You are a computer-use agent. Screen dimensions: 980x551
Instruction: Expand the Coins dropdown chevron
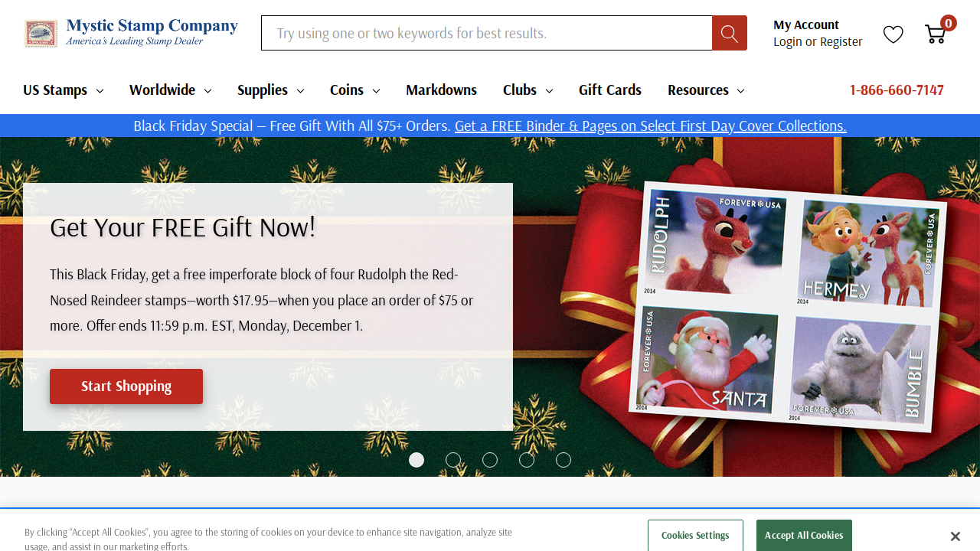pos(376,90)
